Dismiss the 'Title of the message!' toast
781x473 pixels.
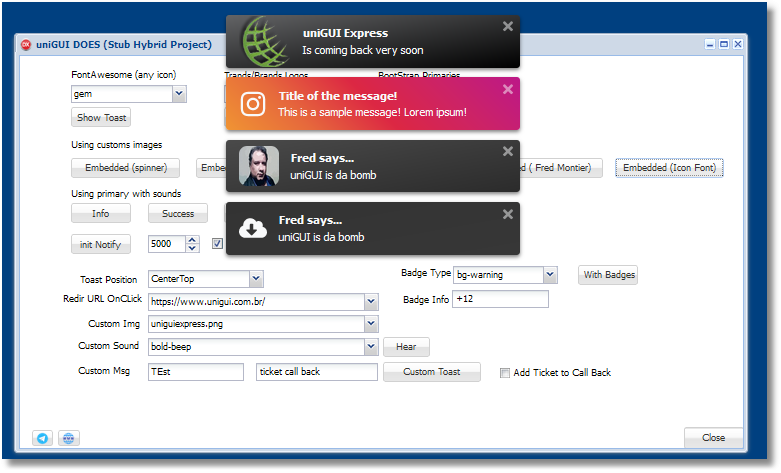(508, 89)
